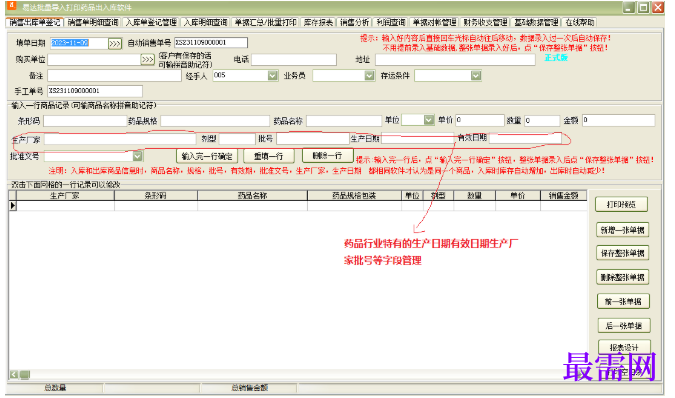Image resolution: width=675 pixels, height=398 pixels.
Task: Focus the 药品名称 input field
Action: coord(344,121)
